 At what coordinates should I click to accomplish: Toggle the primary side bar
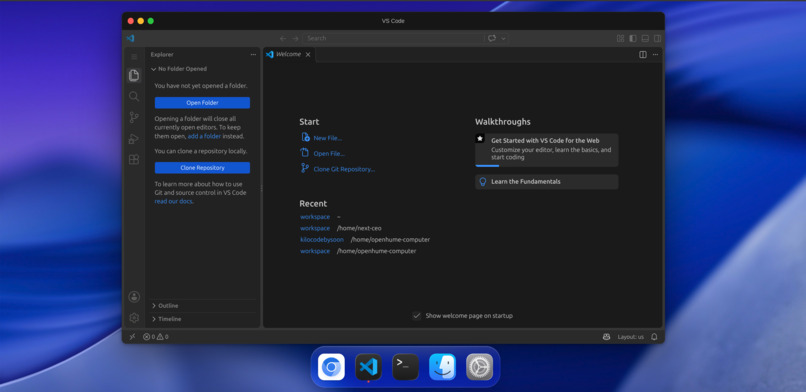pyautogui.click(x=633, y=39)
